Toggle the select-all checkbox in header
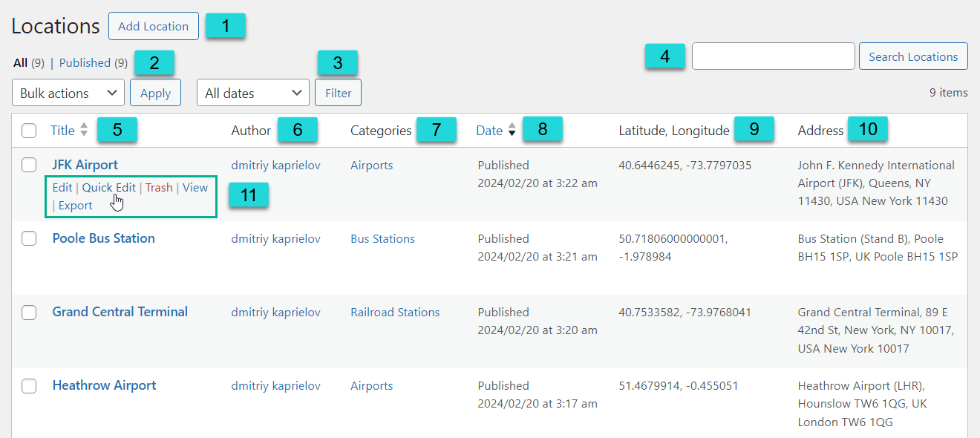Screen dimensions: 980x438 click(x=29, y=131)
